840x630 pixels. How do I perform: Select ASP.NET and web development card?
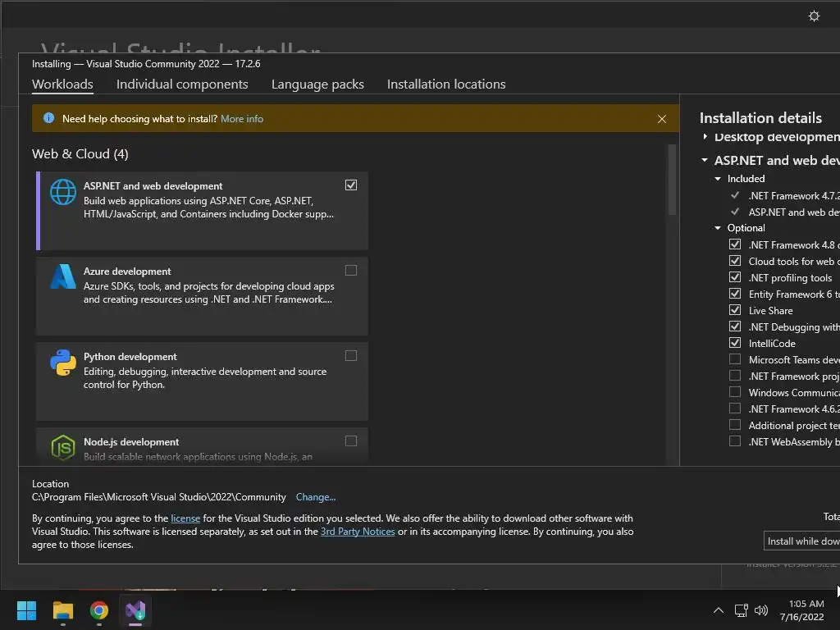(x=202, y=211)
